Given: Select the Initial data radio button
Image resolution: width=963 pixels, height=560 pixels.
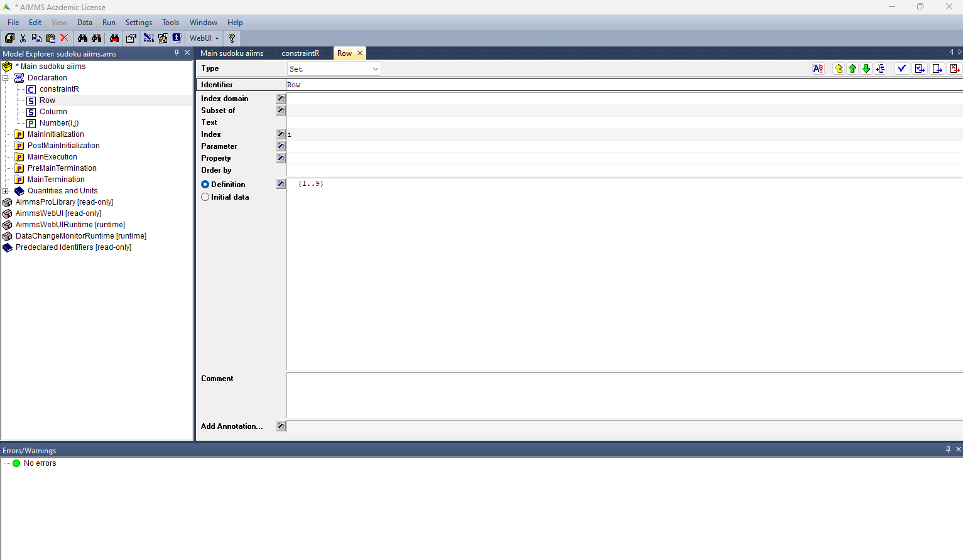Looking at the screenshot, I should [205, 197].
